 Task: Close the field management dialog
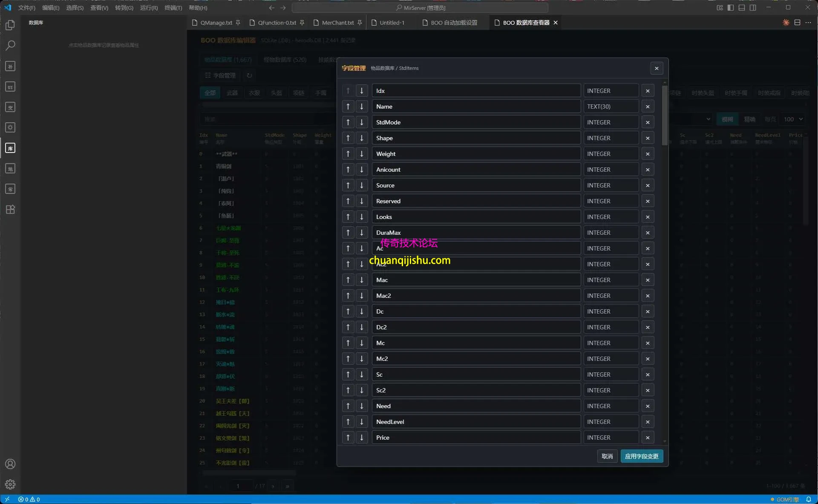point(657,68)
